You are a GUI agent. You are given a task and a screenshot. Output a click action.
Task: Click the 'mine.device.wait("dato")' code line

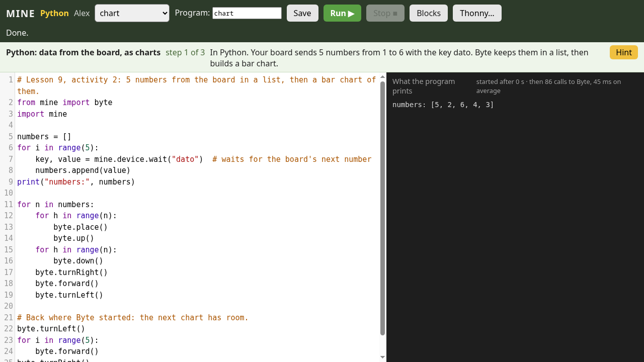[x=194, y=159]
